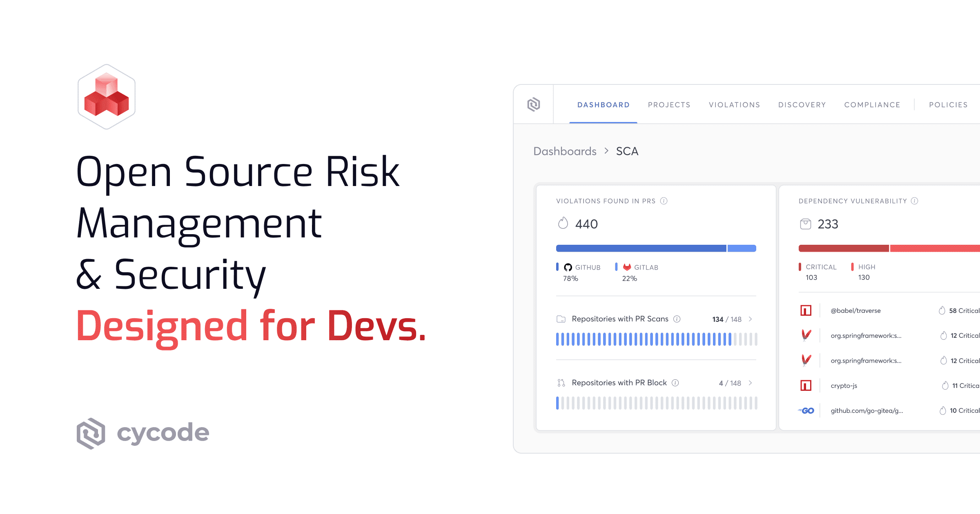Click the red cube SCA product icon

(107, 97)
